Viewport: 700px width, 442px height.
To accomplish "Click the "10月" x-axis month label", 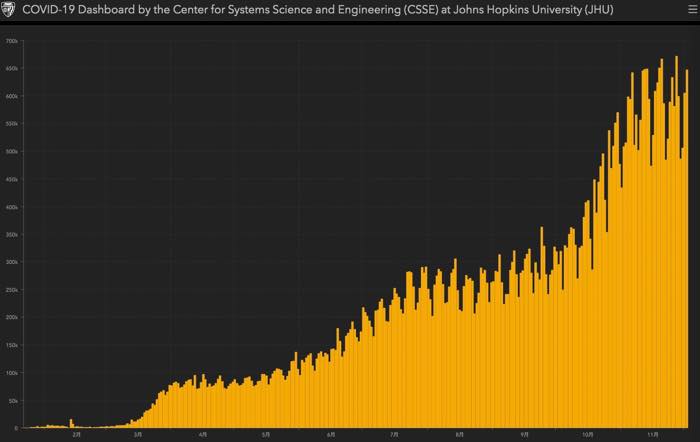I will pos(588,434).
